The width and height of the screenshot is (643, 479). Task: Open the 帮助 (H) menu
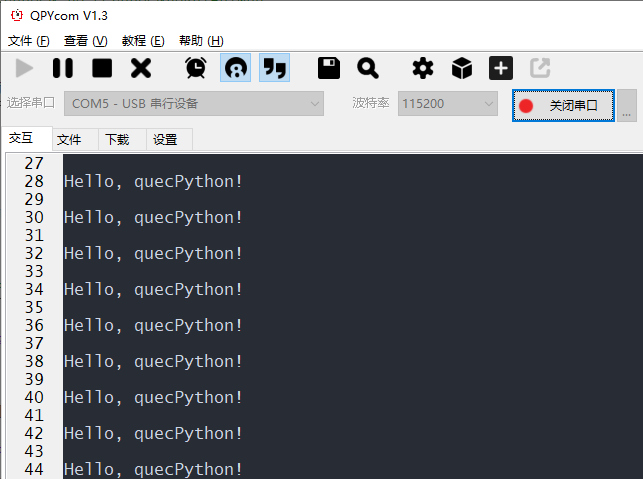201,41
